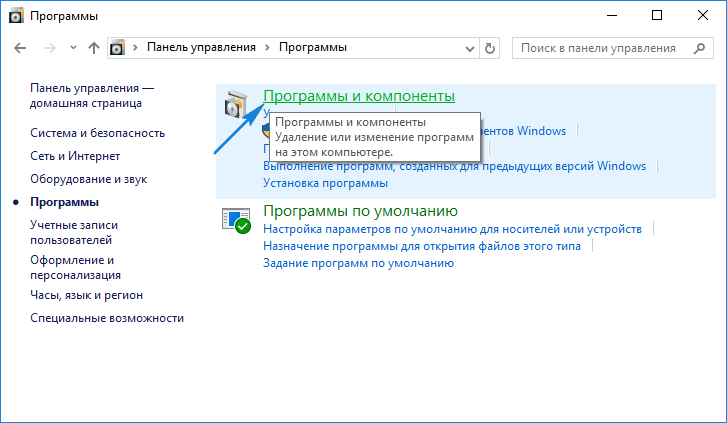This screenshot has height=423, width=727.
Task: Minimize the Программы window
Action: 612,15
